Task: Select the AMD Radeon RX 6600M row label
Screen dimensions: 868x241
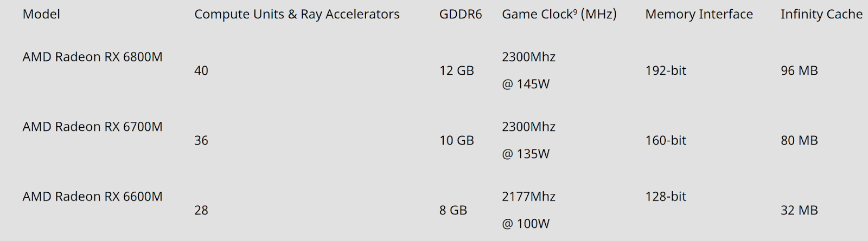Action: (x=93, y=197)
